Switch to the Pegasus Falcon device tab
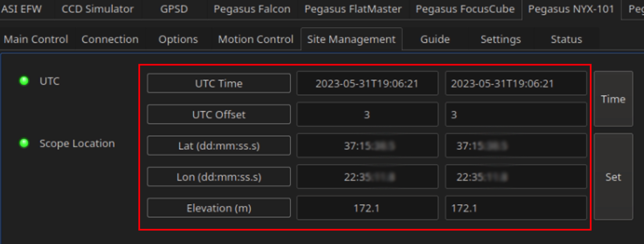Viewport: 644px width, 244px height. 252,9
